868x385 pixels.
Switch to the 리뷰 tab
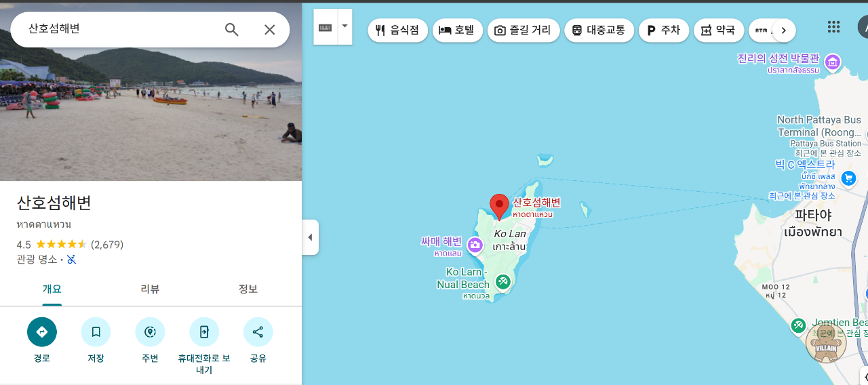click(150, 289)
